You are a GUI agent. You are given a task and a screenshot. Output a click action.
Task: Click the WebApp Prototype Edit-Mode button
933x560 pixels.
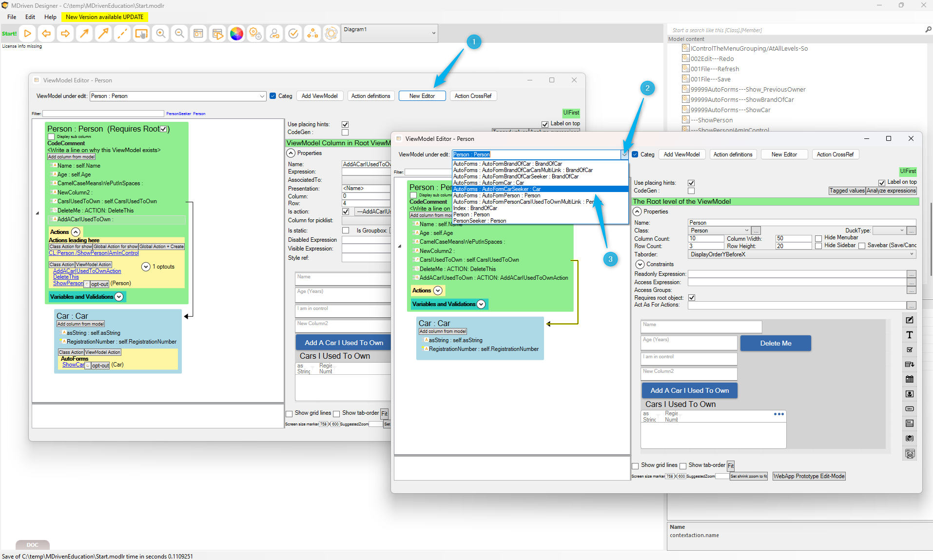pos(809,476)
